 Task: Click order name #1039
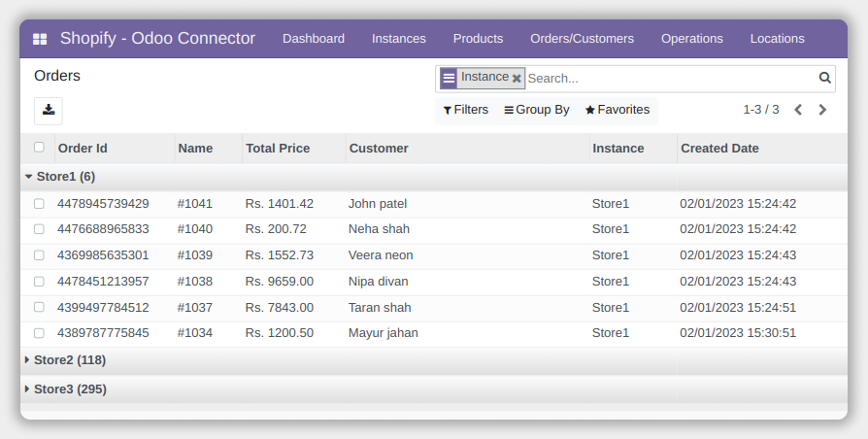(195, 255)
